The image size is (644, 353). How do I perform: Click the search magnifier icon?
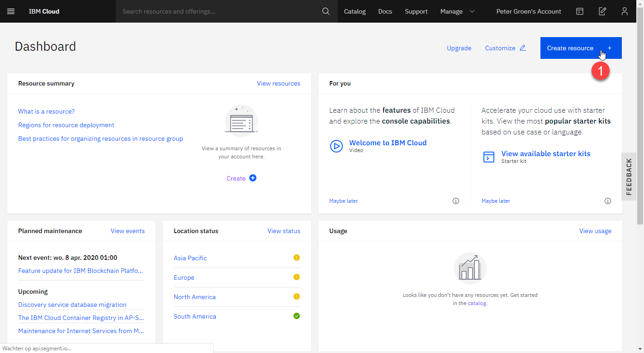coord(326,11)
